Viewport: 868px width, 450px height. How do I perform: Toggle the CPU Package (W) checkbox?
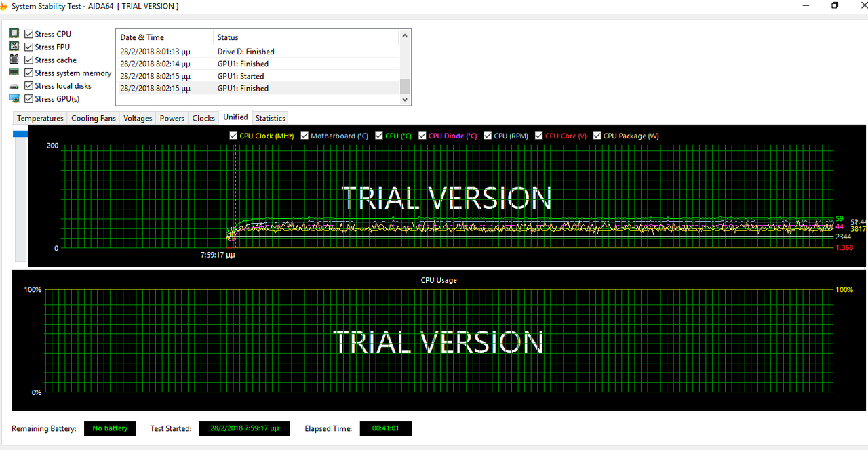point(597,136)
